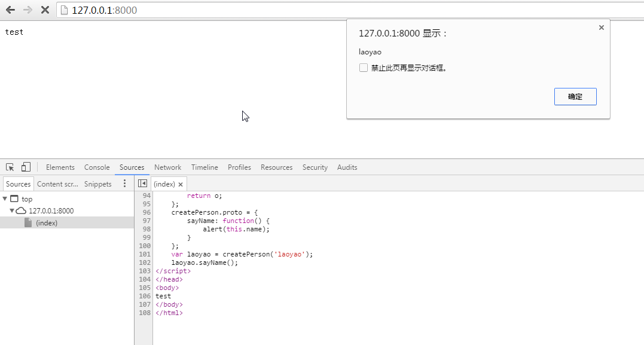Click the page info icon in address bar
This screenshot has height=345, width=644.
coord(64,10)
